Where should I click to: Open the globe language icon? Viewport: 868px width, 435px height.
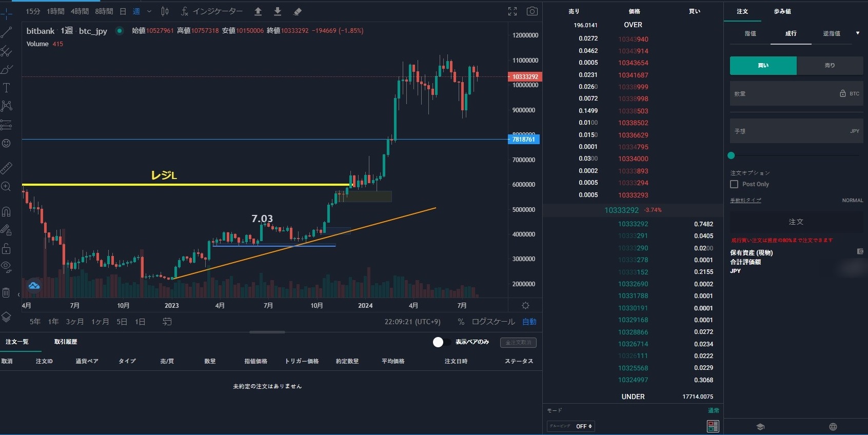833,427
